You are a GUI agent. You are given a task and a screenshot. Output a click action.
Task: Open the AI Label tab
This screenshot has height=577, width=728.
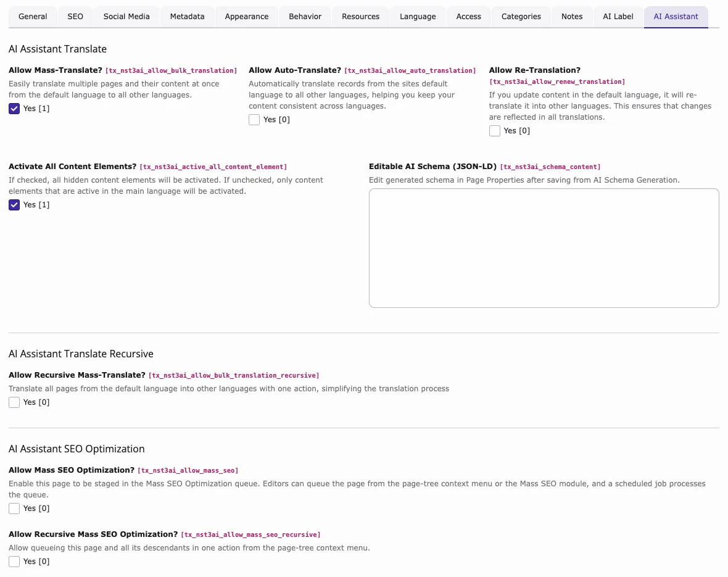[618, 17]
